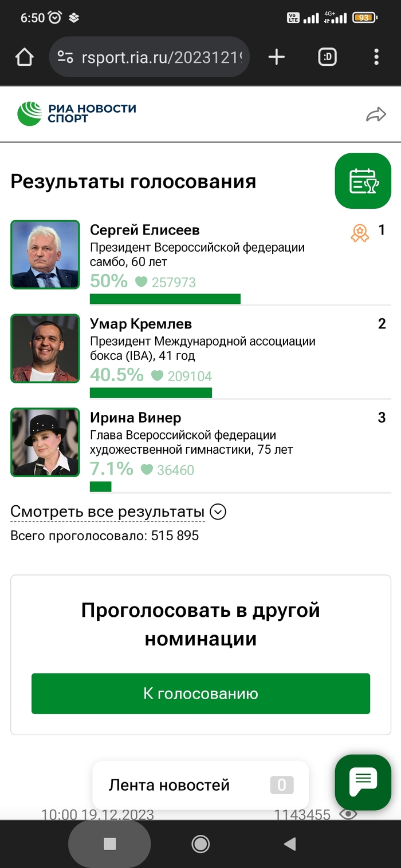This screenshot has height=868, width=401.
Task: Tap the share arrow icon
Action: pos(376,115)
